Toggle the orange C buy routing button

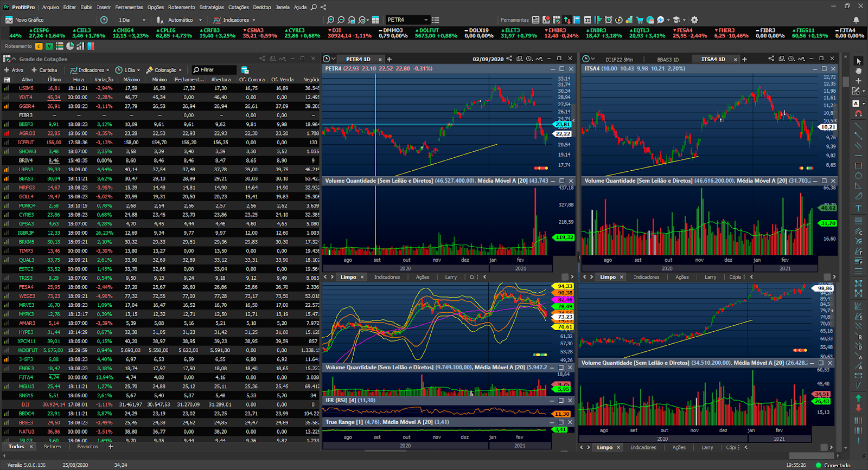coord(39,46)
